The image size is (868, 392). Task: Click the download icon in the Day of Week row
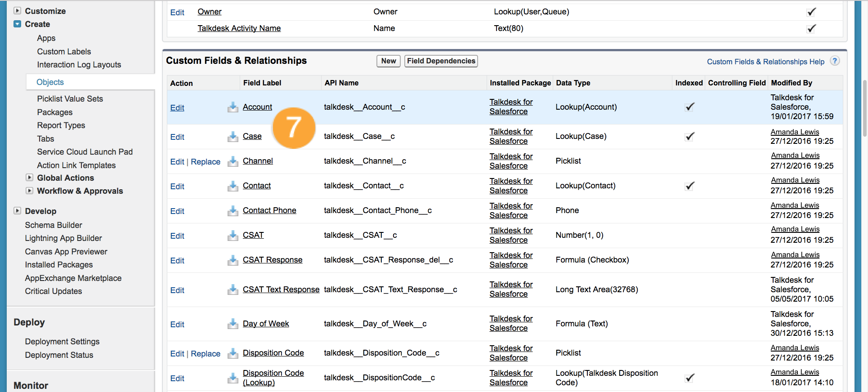(233, 324)
